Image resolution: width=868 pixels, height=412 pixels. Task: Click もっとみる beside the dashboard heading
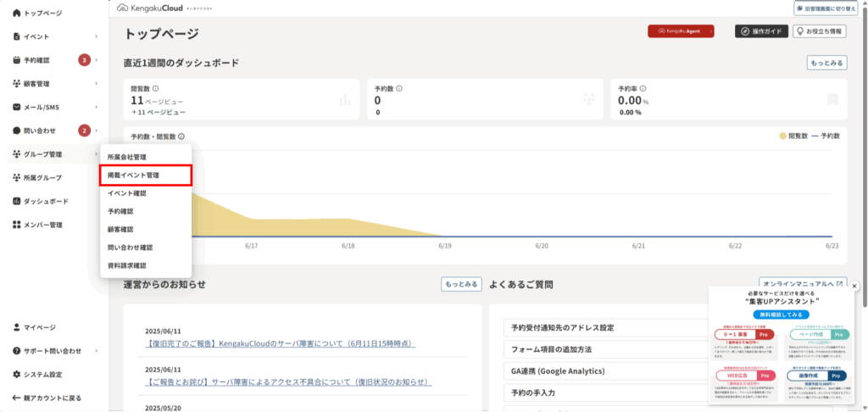(827, 63)
